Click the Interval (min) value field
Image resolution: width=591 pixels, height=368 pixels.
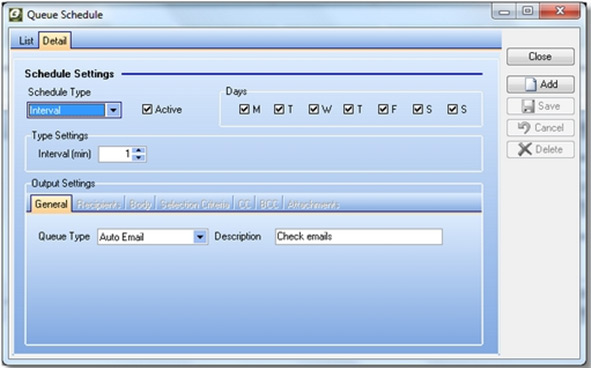click(x=115, y=154)
